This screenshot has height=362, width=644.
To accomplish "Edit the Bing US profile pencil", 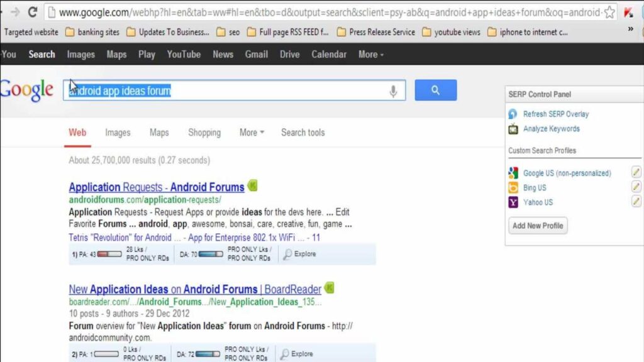I will tap(636, 187).
